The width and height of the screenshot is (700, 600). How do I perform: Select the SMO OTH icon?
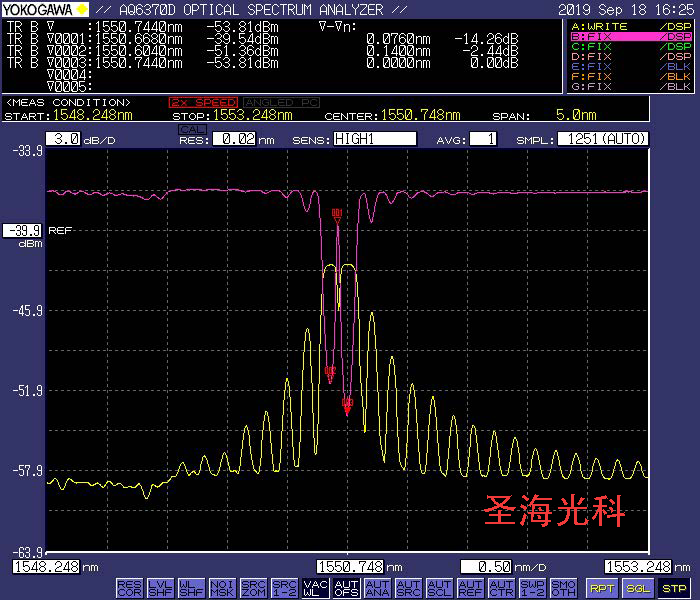click(x=563, y=588)
